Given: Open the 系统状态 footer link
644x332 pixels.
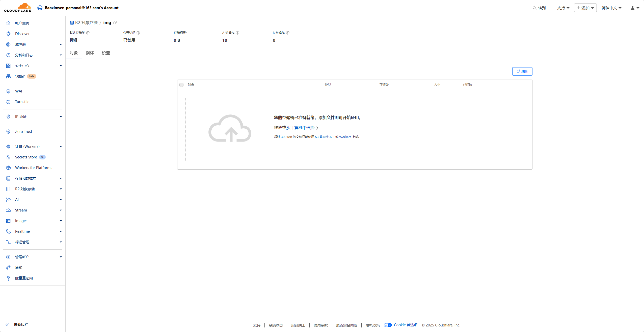Looking at the screenshot, I should (276, 325).
